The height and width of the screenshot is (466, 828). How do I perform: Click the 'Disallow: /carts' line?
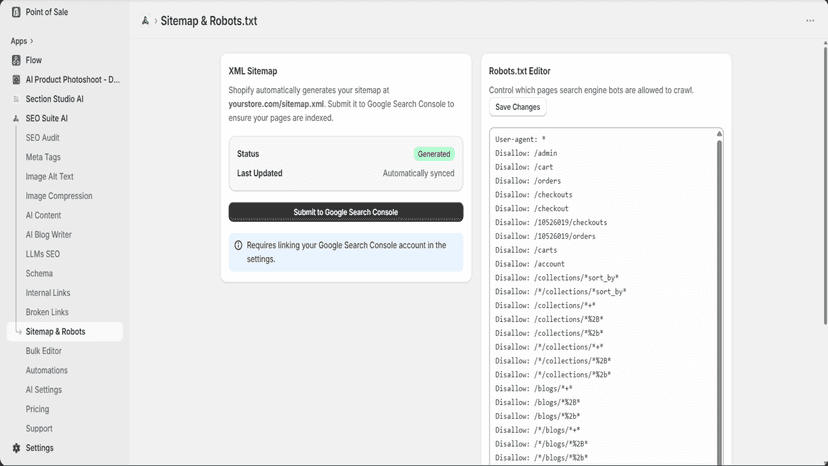pos(526,250)
